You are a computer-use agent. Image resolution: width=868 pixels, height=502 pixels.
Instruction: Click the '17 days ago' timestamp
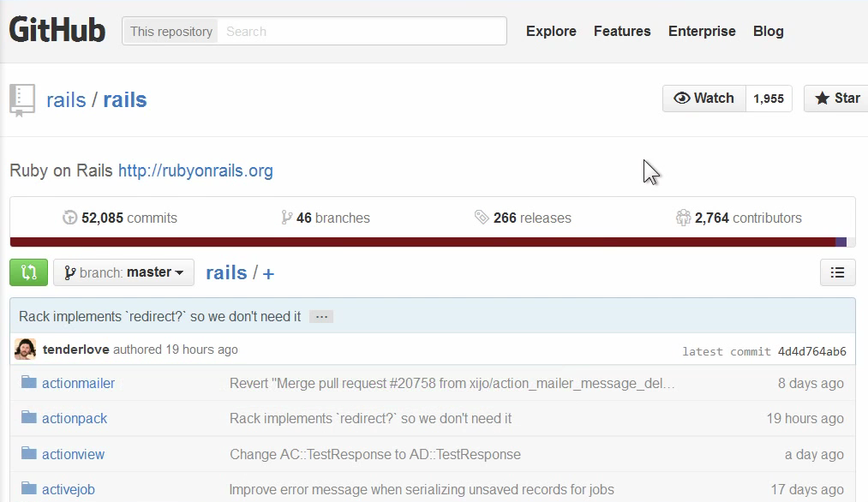pyautogui.click(x=808, y=489)
